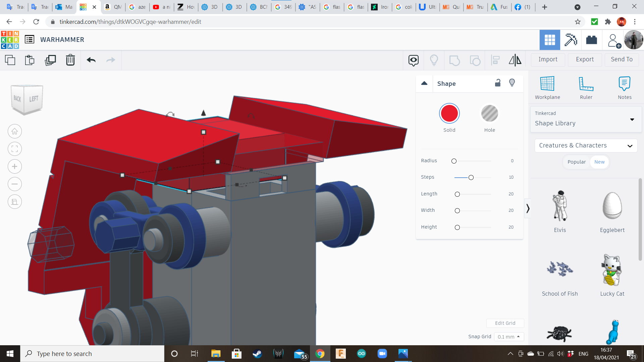The width and height of the screenshot is (644, 362).
Task: Click the Mirror tool icon
Action: coord(515,60)
